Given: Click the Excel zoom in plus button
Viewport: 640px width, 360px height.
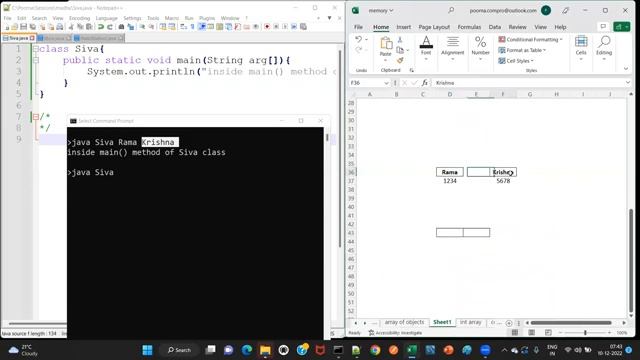Looking at the screenshot, I should [609, 333].
